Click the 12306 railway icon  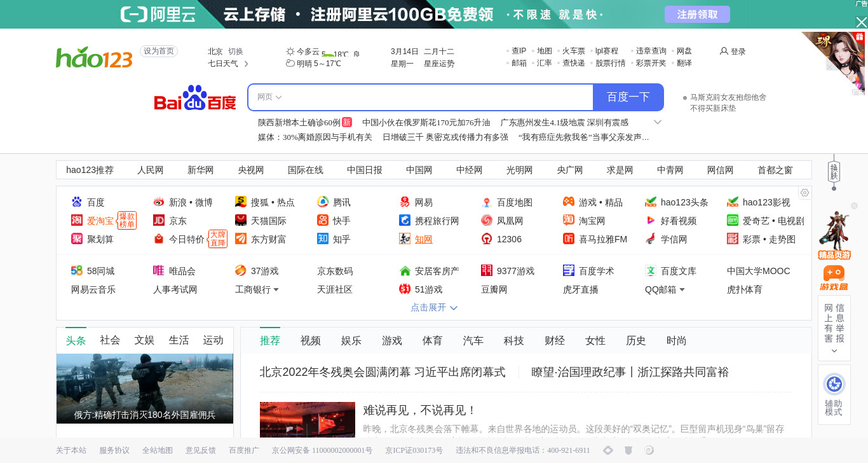pos(487,239)
